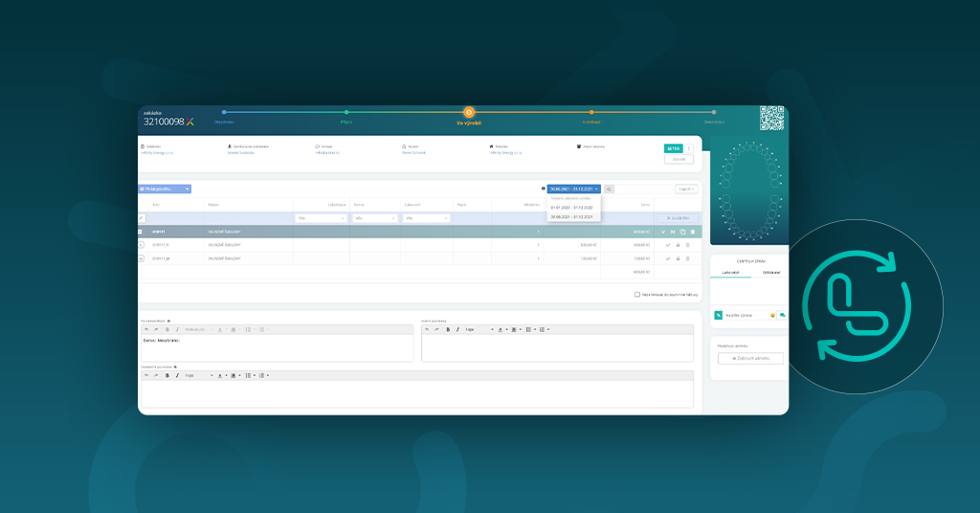
Task: Open the text color picker in Dodatečná poznámka
Action: 221,375
